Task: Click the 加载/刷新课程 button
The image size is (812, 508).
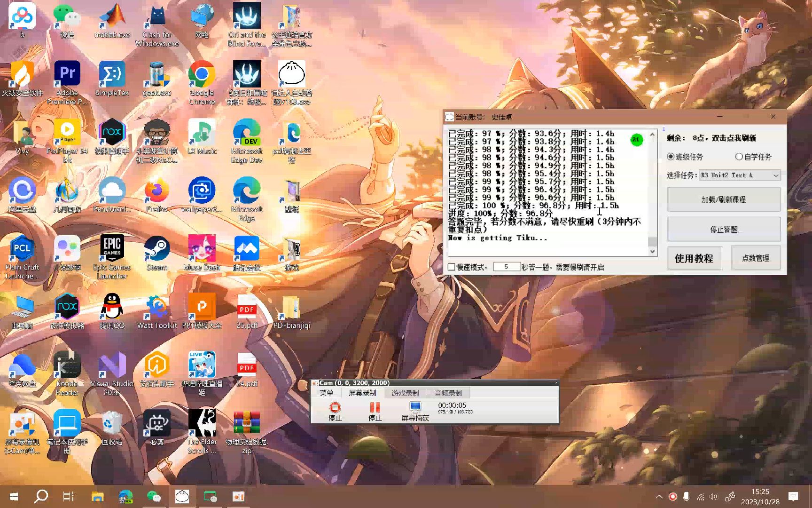Action: tap(724, 199)
